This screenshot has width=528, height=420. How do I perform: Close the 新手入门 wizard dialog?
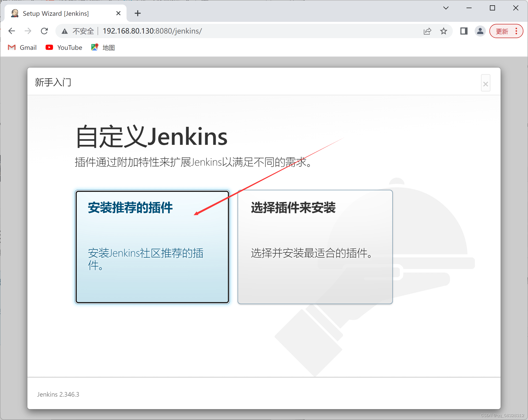pos(485,84)
